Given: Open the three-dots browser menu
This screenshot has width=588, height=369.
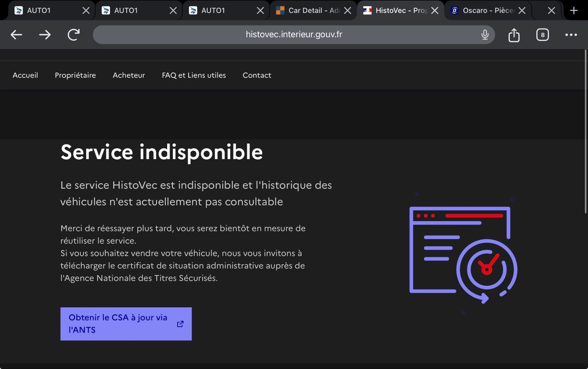Looking at the screenshot, I should click(x=571, y=35).
